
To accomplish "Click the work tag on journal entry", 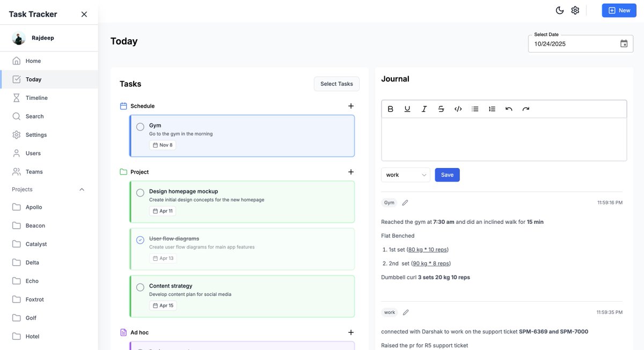I will [390, 312].
